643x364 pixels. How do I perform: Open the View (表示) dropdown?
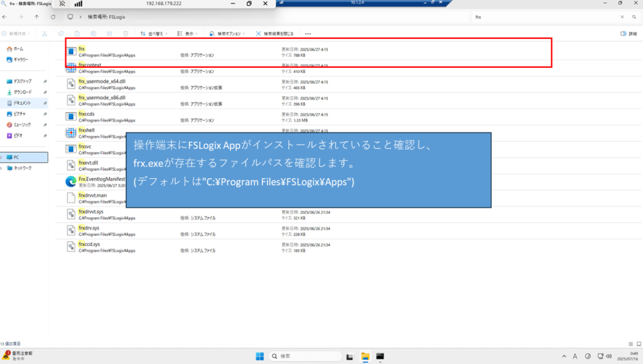coord(187,34)
